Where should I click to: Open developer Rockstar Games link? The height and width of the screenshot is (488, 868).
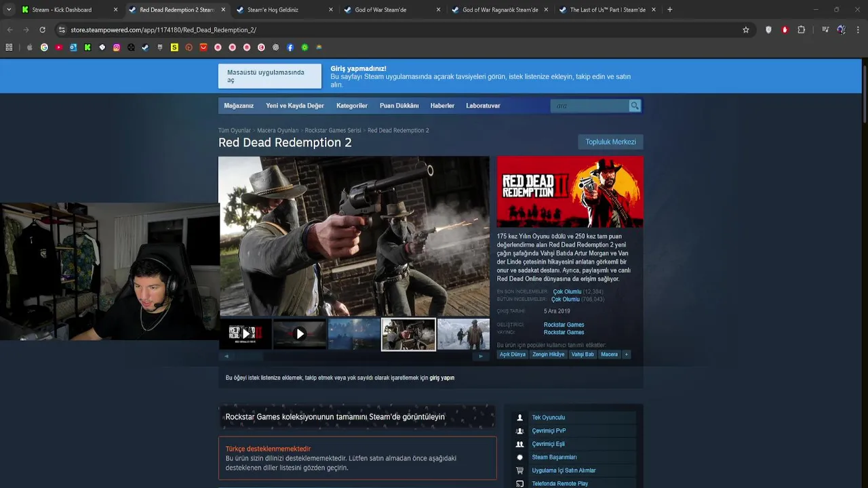point(564,325)
